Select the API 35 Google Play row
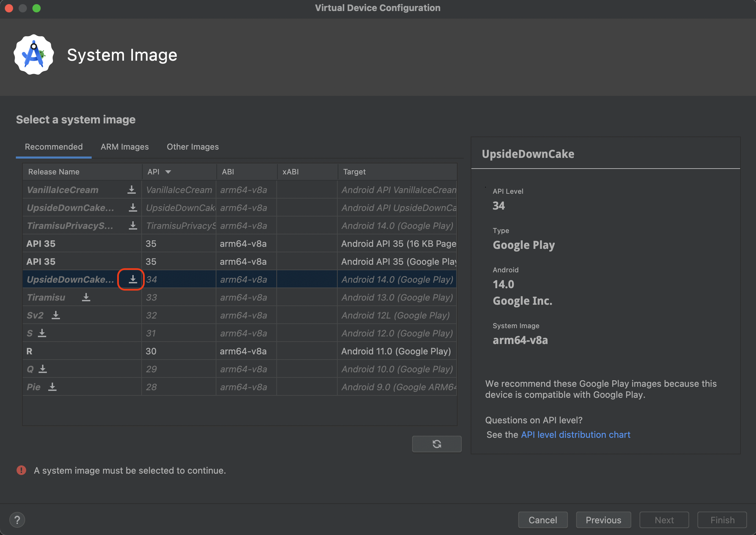 click(240, 262)
